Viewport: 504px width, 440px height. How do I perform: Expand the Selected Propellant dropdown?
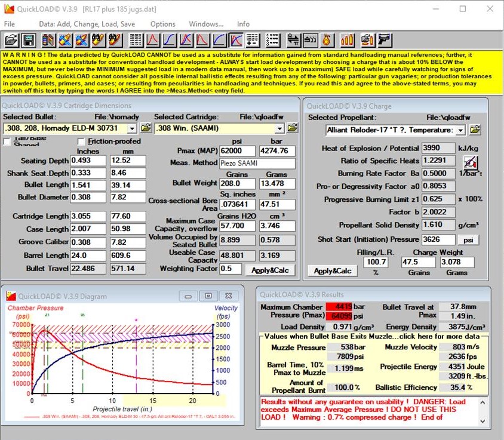[x=460, y=130]
